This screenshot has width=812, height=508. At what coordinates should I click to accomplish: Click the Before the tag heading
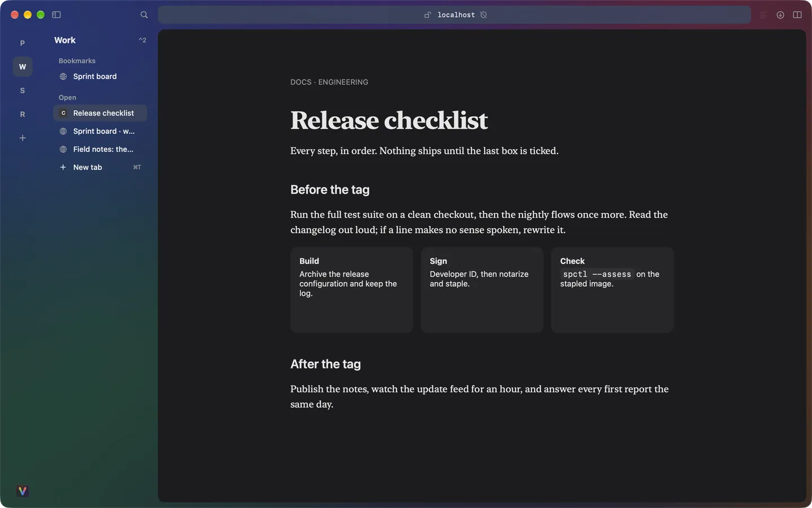[x=330, y=190]
